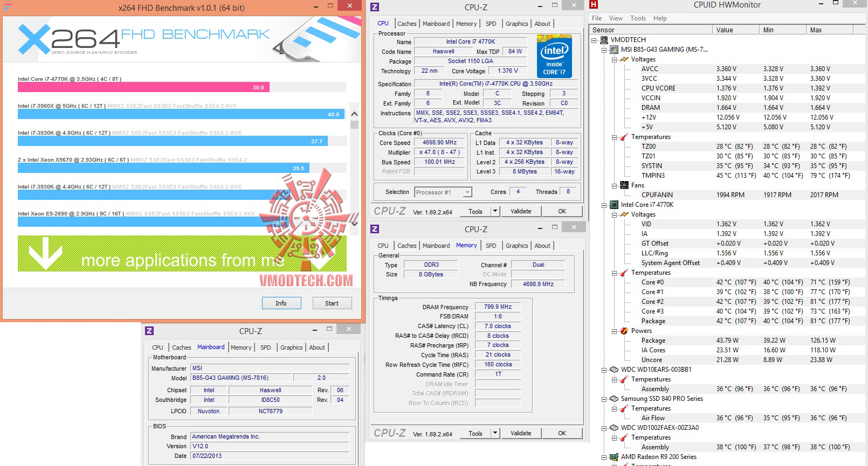Open the Tools menu in HWMonitor
868x466 pixels.
(638, 18)
